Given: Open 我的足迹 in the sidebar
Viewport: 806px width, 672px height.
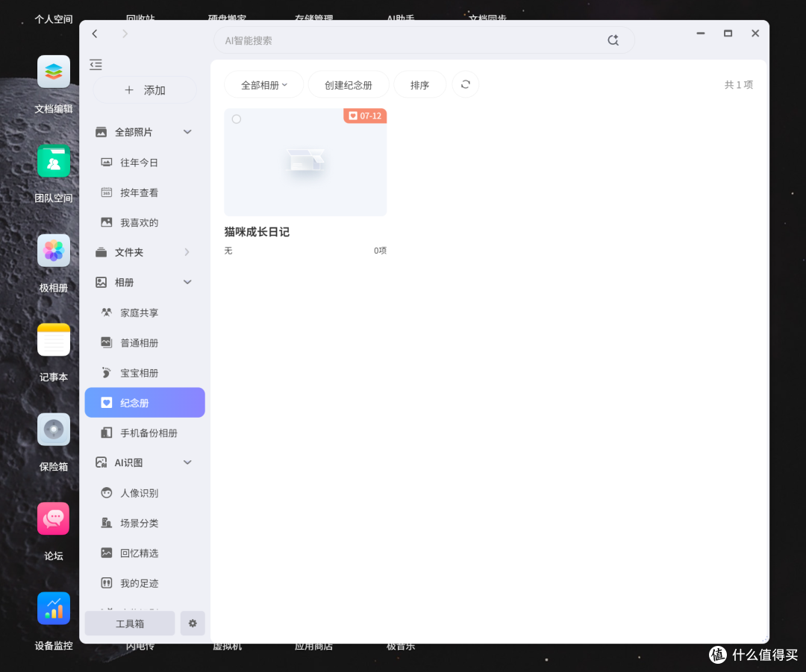Looking at the screenshot, I should point(145,583).
